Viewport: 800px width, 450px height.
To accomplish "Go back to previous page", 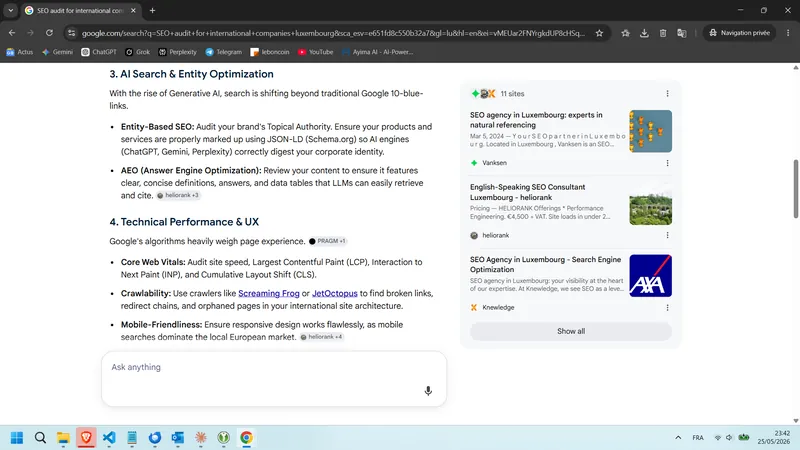I will [12, 33].
